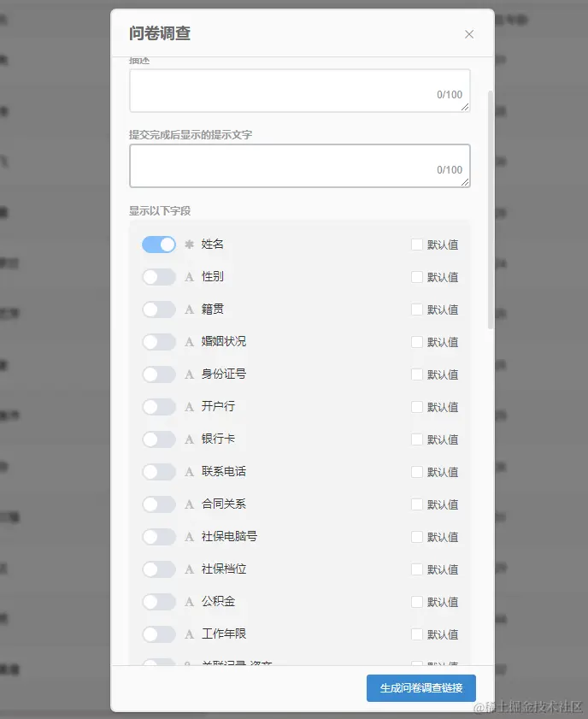Image resolution: width=588 pixels, height=719 pixels.
Task: Click the text type icon beside 社保电脑号
Action: (189, 537)
